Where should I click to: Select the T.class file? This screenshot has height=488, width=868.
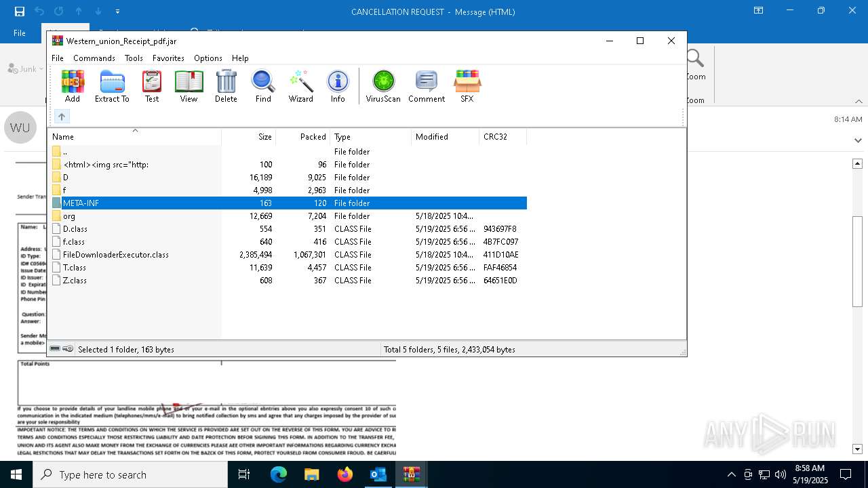pos(288,267)
